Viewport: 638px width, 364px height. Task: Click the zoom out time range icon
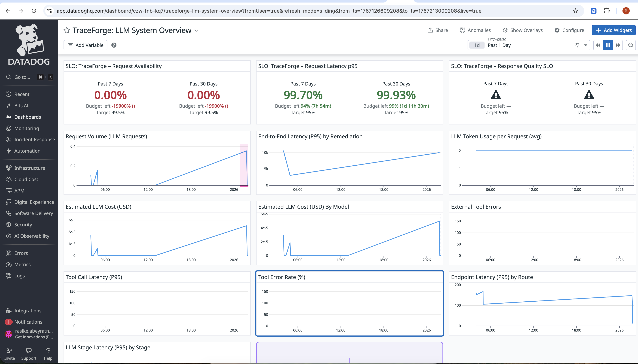630,45
